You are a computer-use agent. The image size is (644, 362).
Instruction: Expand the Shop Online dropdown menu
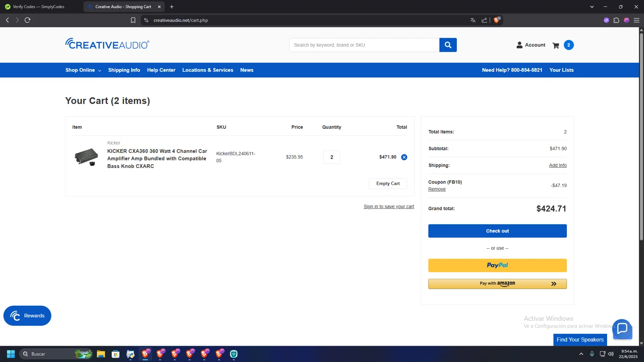(83, 70)
